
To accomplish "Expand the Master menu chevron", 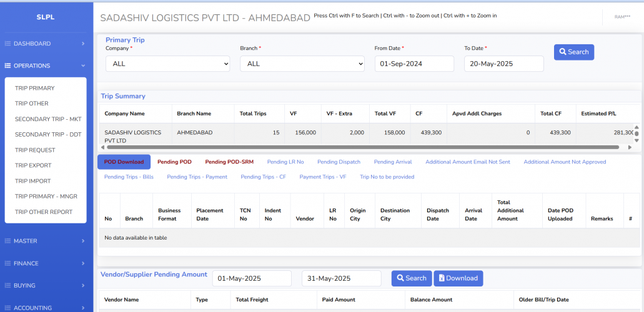I will [x=83, y=241].
